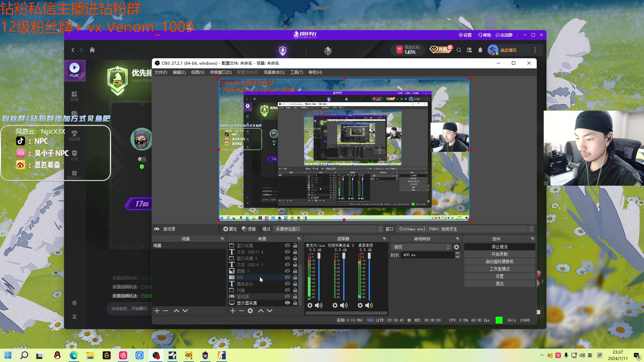Open selected source properties gear in Sources panel

coord(250,311)
